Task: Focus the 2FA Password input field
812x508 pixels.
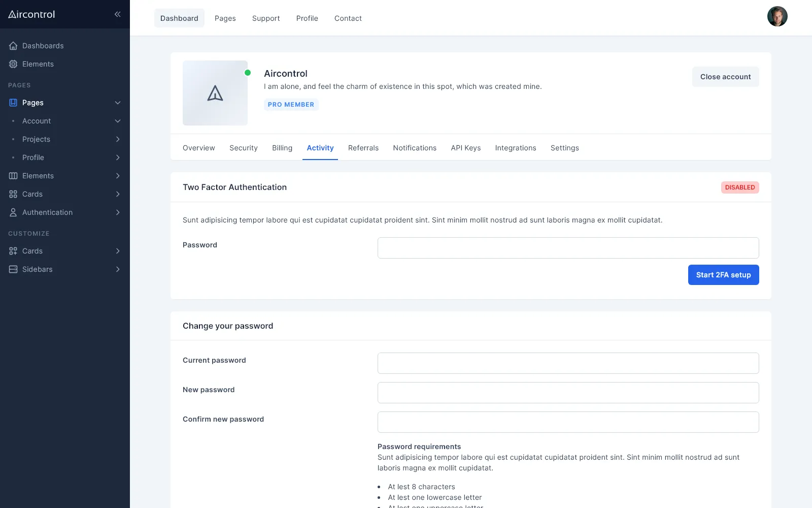Action: [x=568, y=248]
